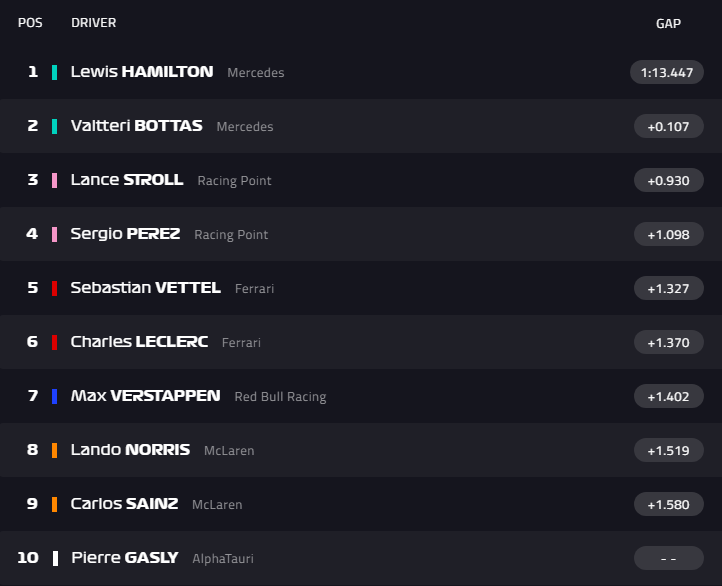722x586 pixels.
Task: Click the GAP column header
Action: 668,23
